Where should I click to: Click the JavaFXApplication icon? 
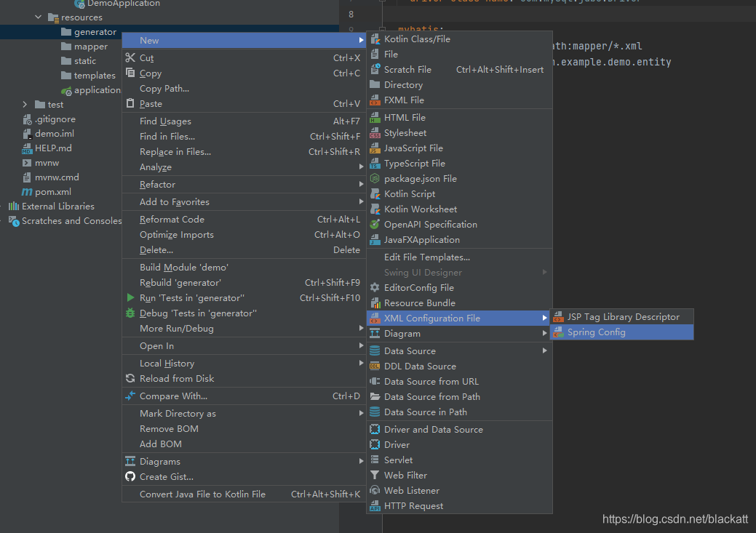click(x=375, y=240)
